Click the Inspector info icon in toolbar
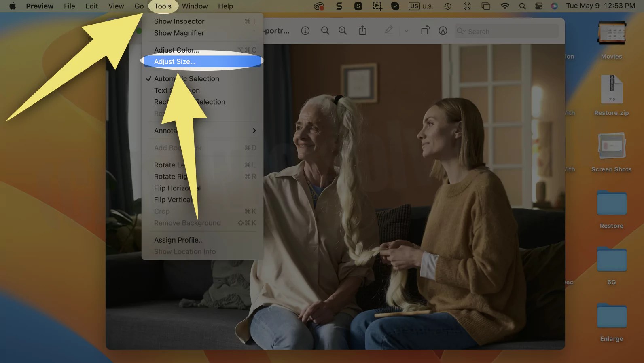Viewport: 644px width, 363px height. (x=305, y=31)
